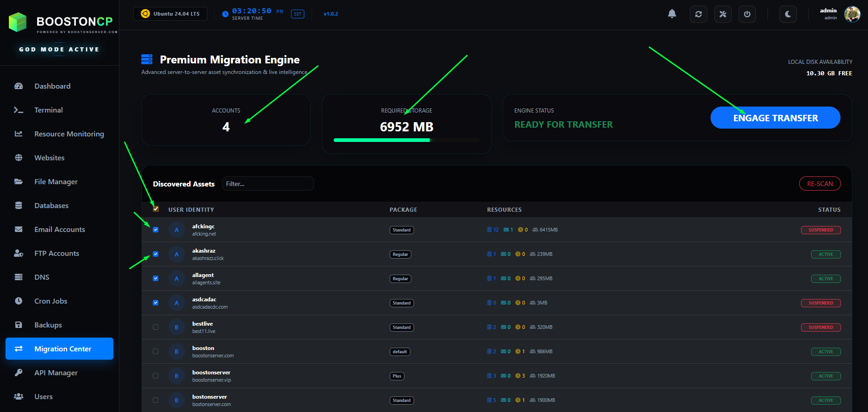This screenshot has width=868, height=412.
Task: Open the admin profile avatar
Action: point(852,14)
